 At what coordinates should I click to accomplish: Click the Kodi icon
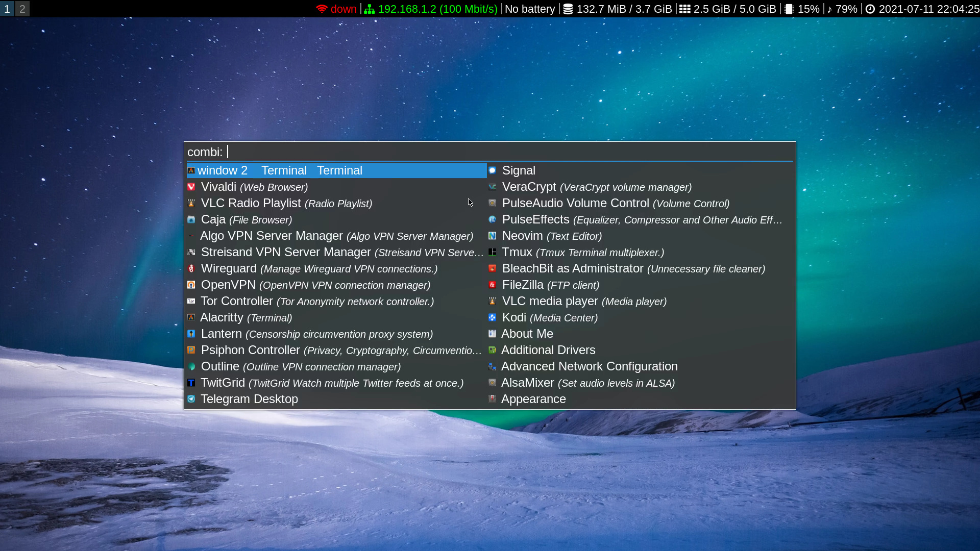click(x=493, y=317)
